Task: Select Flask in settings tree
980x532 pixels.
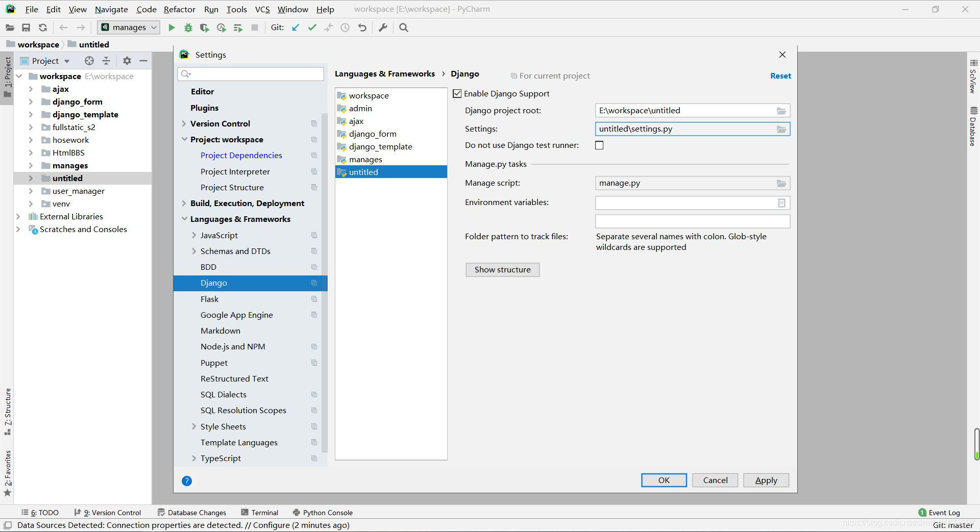Action: click(209, 299)
